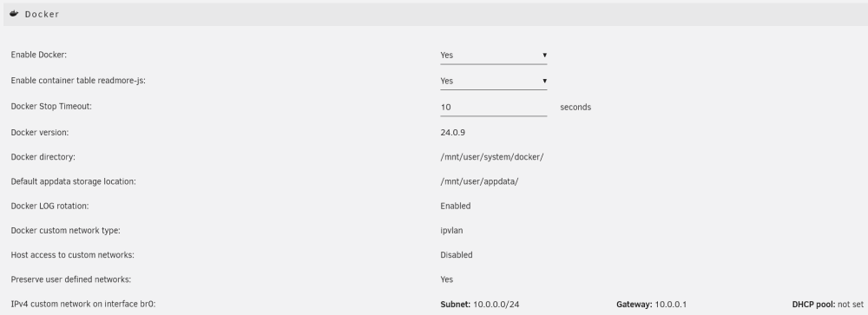Viewport: 868px width, 315px height.
Task: Click the Host access Disabled value
Action: [x=457, y=254]
